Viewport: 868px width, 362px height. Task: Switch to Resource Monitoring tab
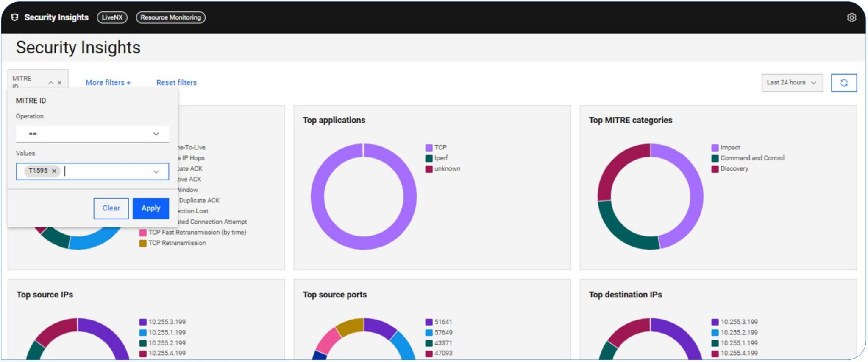170,17
